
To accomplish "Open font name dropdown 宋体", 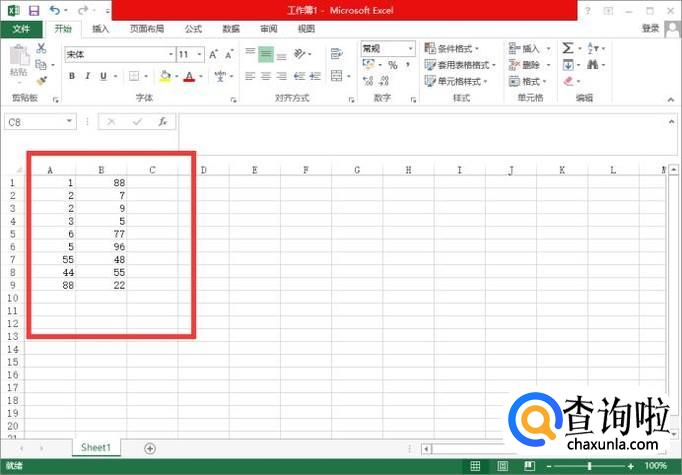I will (171, 54).
